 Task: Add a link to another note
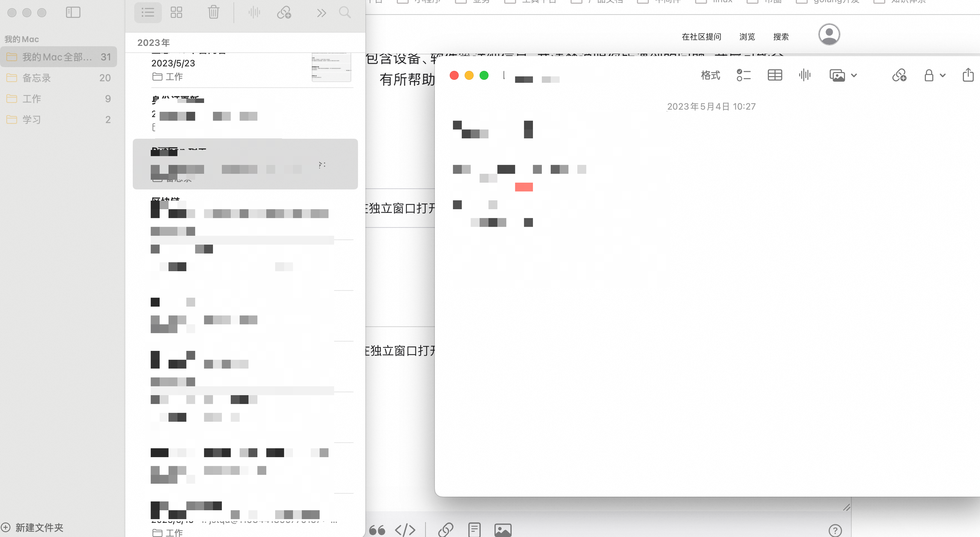[x=899, y=75]
